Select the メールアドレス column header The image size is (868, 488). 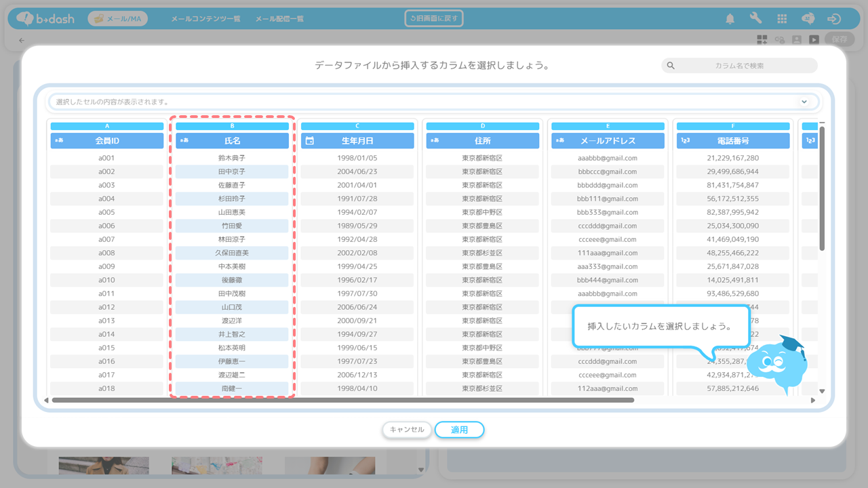(x=608, y=141)
